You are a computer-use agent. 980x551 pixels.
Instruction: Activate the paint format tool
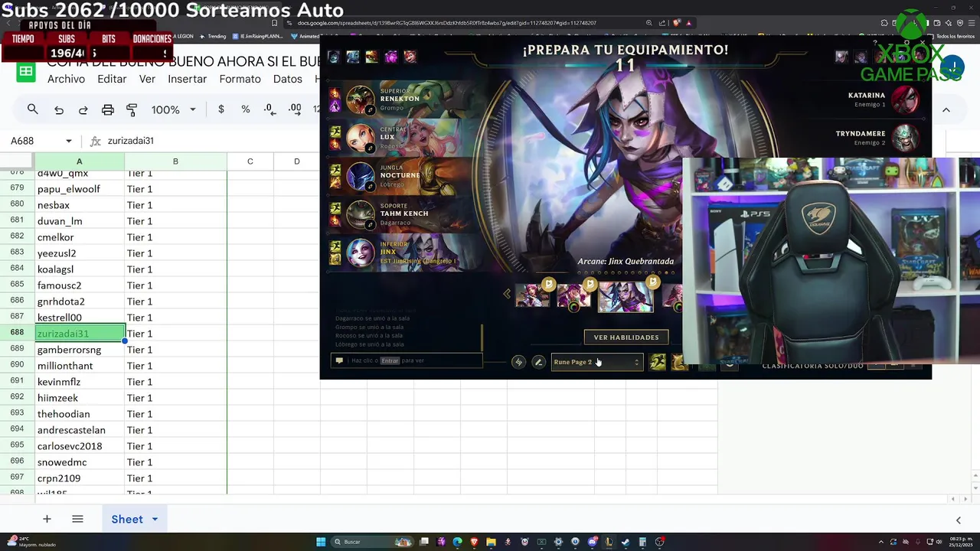tap(132, 110)
